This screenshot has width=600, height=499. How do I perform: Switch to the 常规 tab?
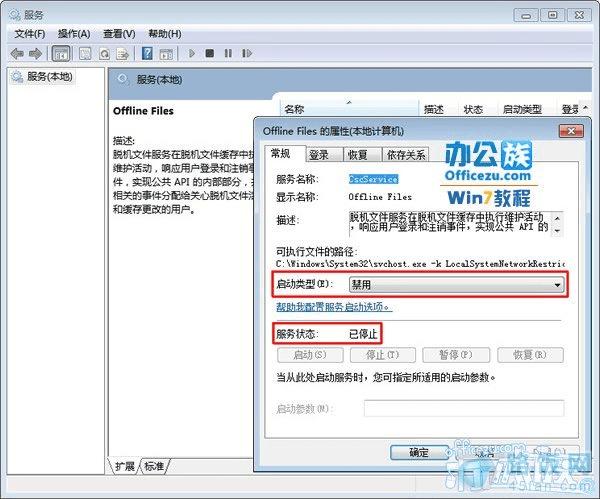(x=284, y=153)
